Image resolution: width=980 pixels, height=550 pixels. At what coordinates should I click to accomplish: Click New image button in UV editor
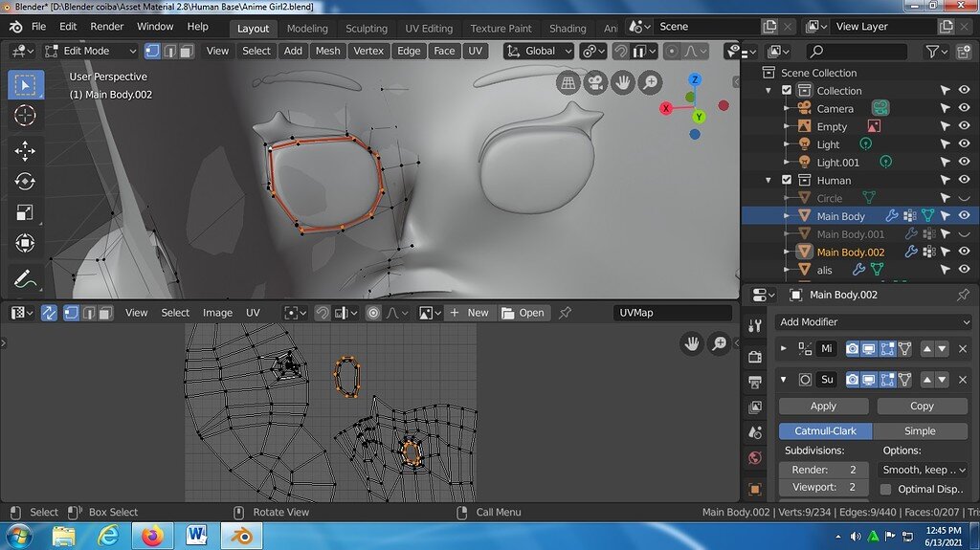coord(469,313)
